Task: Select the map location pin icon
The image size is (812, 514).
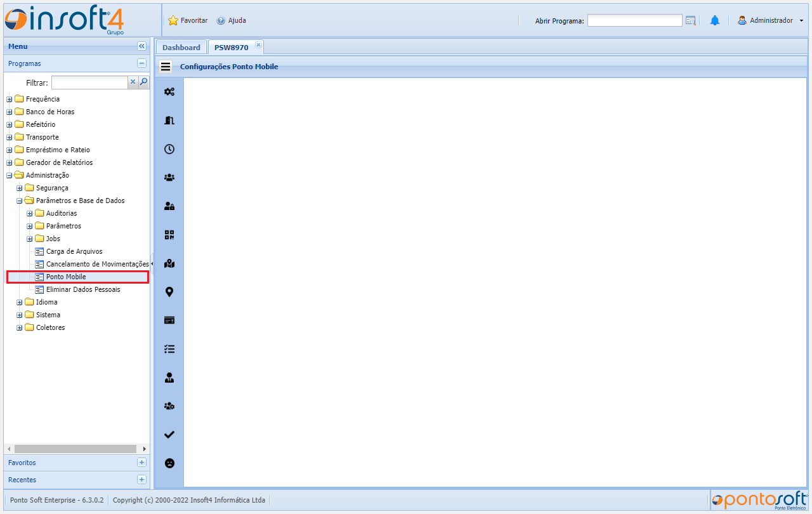Action: pyautogui.click(x=169, y=292)
